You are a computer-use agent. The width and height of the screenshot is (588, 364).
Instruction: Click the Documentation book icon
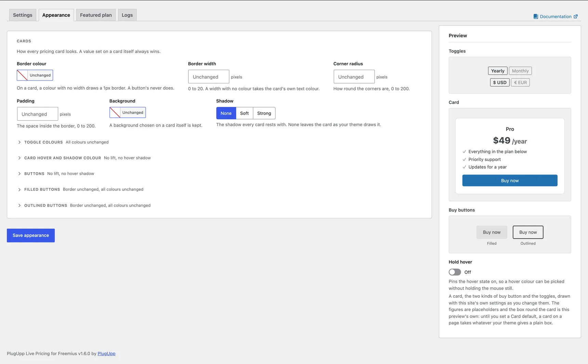[x=536, y=16]
